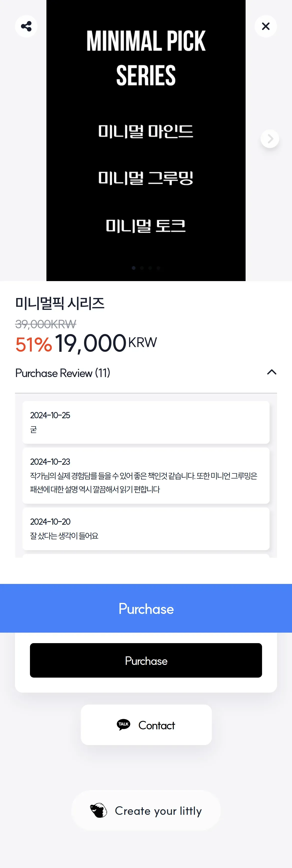Click the share icon at top
292x868 pixels.
click(26, 26)
